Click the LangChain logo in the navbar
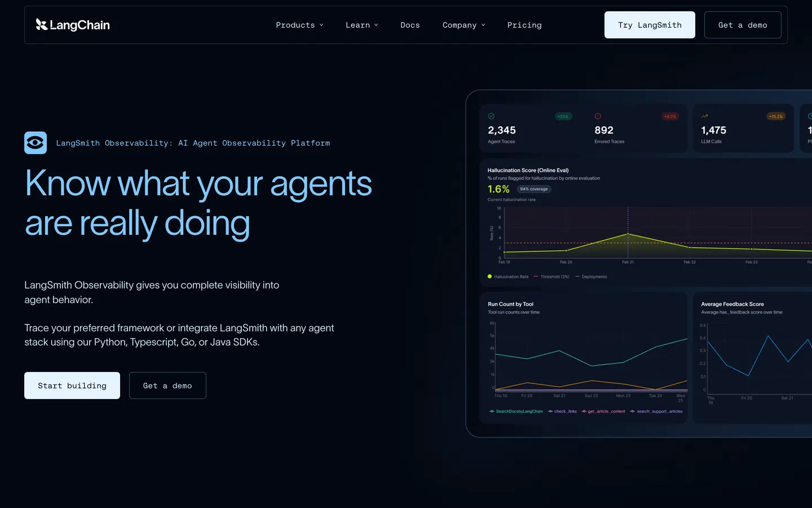812x508 pixels. 73,25
